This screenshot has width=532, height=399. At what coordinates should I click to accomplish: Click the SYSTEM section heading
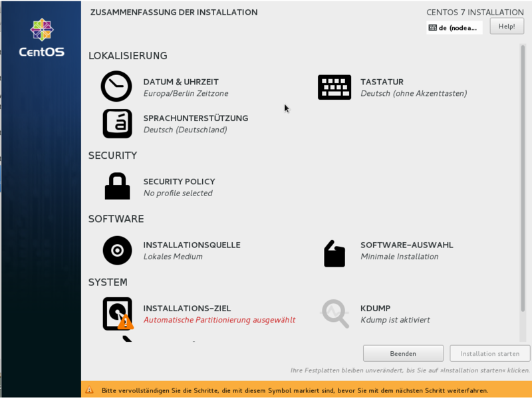click(108, 282)
